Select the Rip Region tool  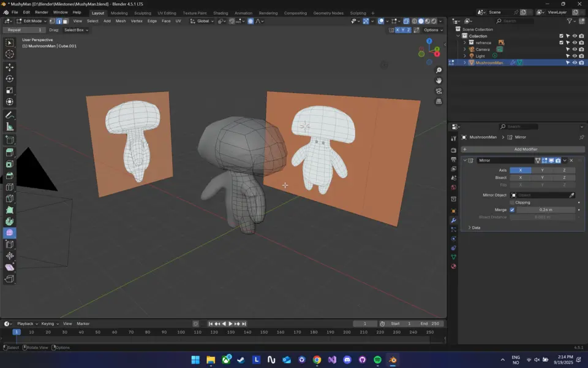click(x=10, y=278)
